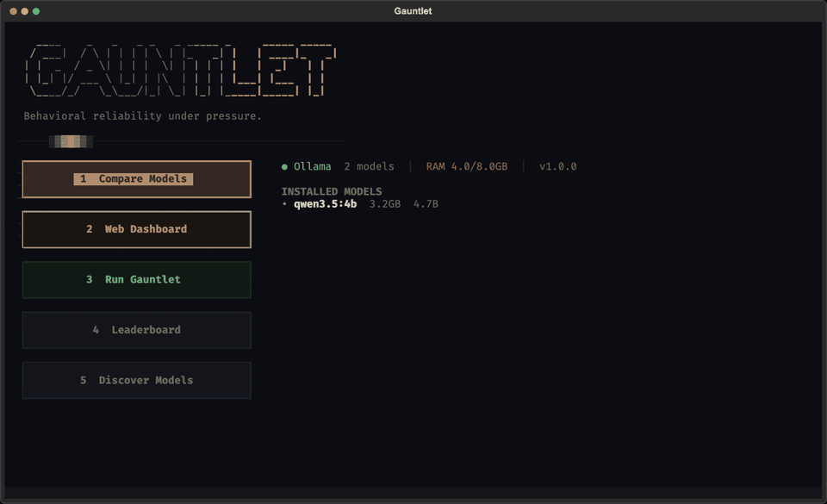
Task: Open Discover Models
Action: 136,380
